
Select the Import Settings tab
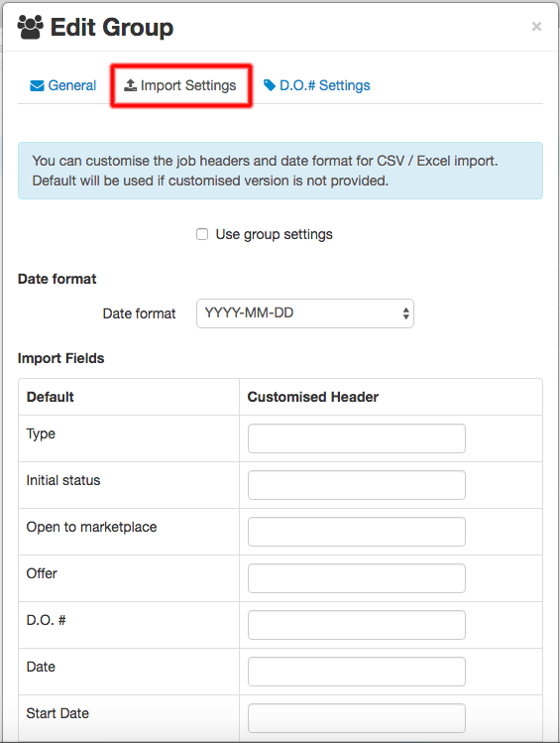[x=180, y=85]
